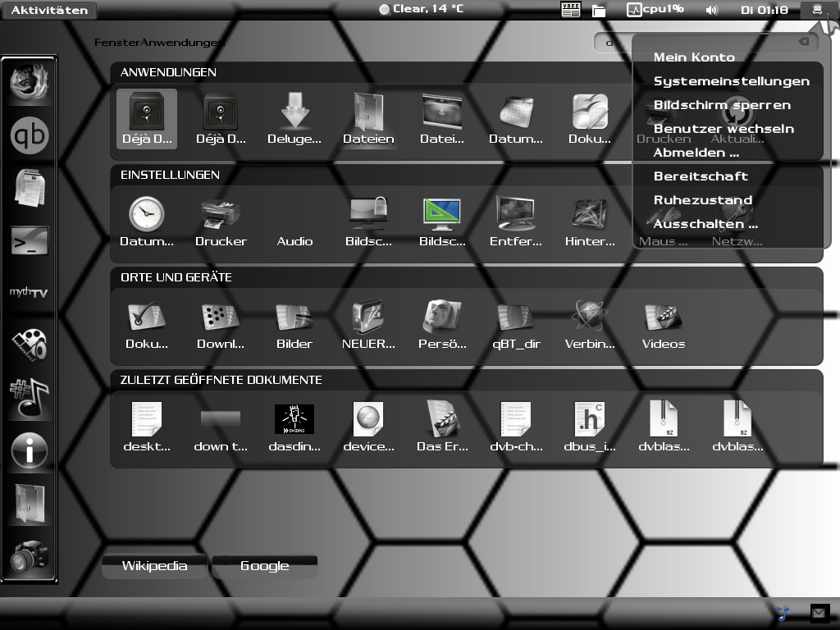Toggle the user status menu icon

pos(817,10)
